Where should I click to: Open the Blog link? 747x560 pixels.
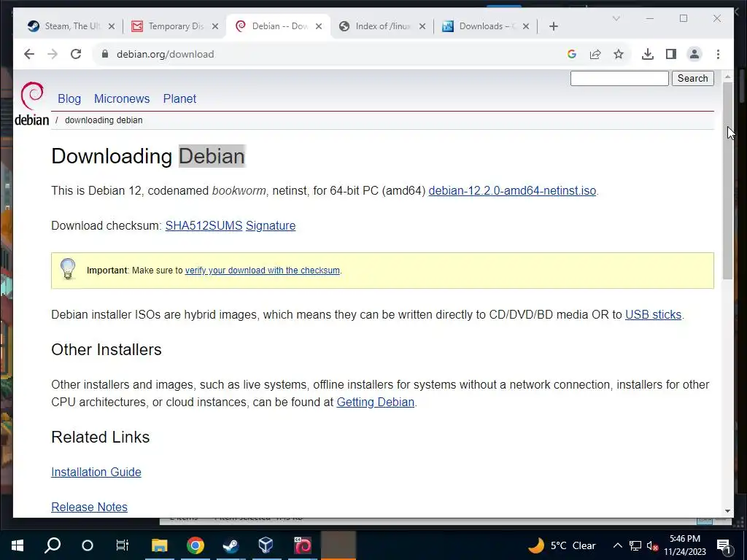click(x=69, y=98)
